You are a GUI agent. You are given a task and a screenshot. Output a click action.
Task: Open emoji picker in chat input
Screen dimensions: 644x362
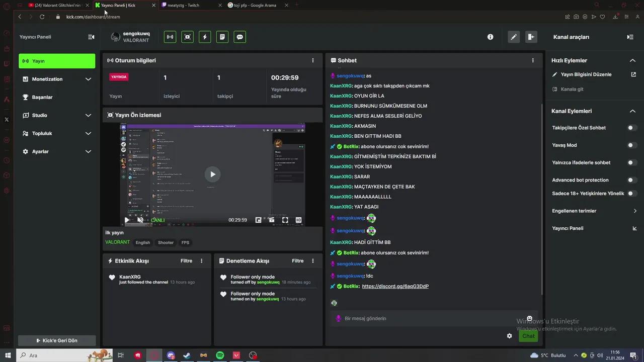[529, 318]
